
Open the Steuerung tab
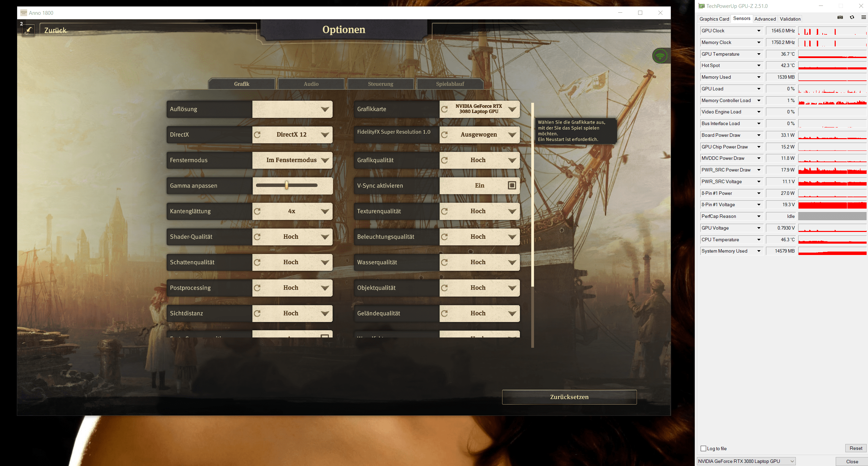click(381, 84)
